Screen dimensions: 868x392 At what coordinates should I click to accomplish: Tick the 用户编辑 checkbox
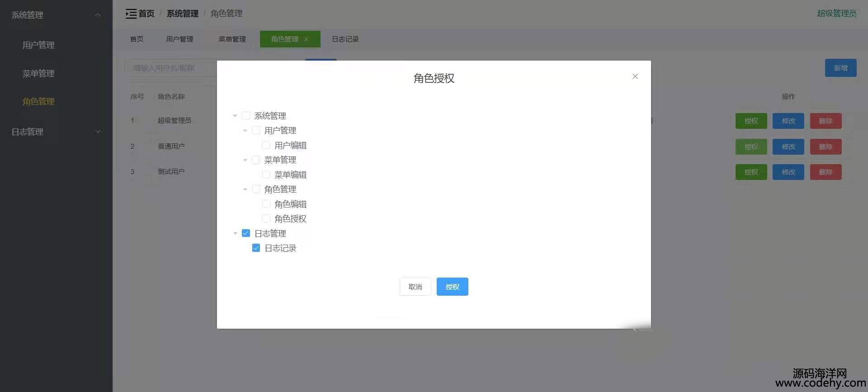tap(266, 145)
